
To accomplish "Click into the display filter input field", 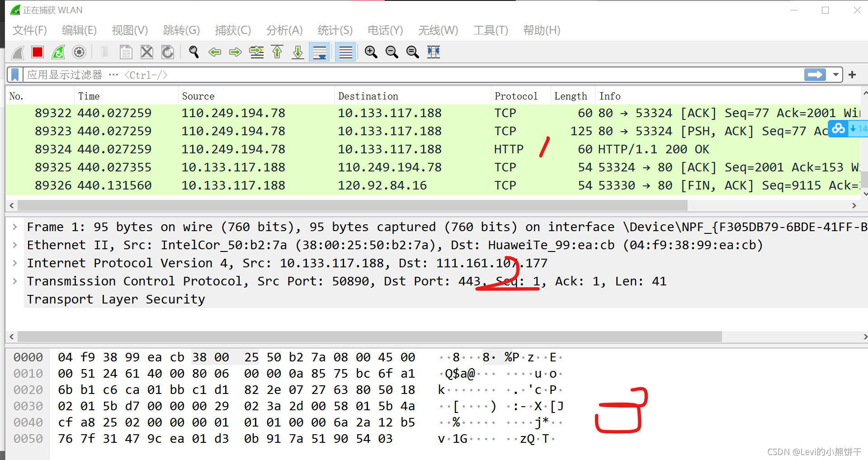I will [414, 75].
